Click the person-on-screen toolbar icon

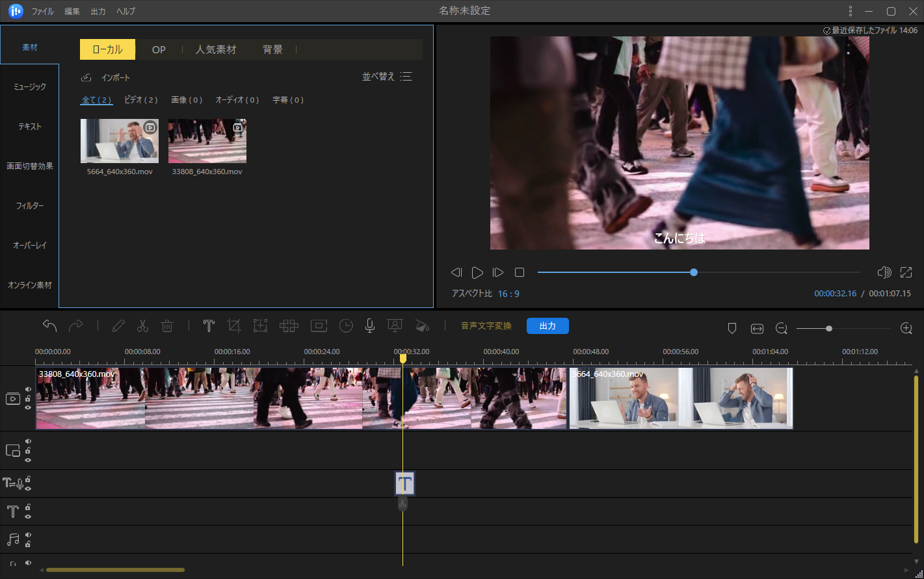pyautogui.click(x=394, y=326)
